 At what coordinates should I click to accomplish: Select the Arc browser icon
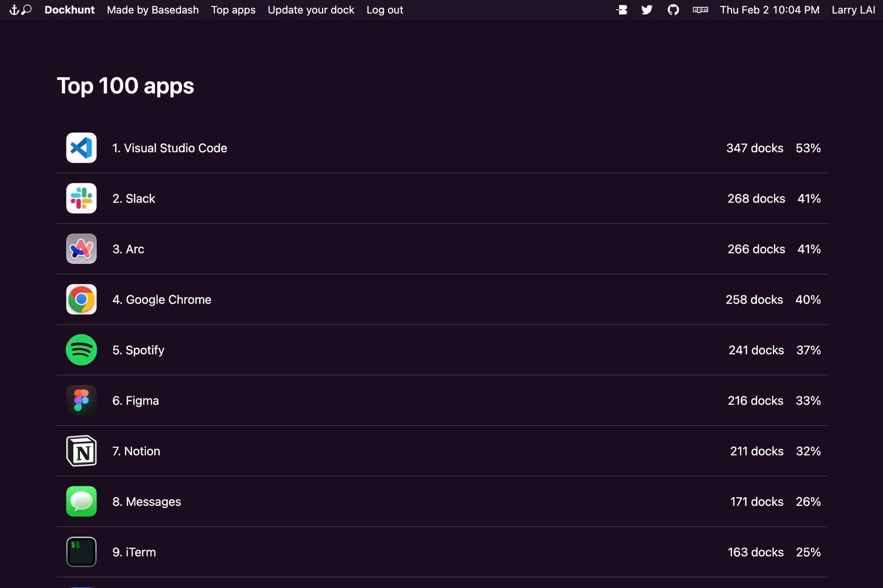81,249
